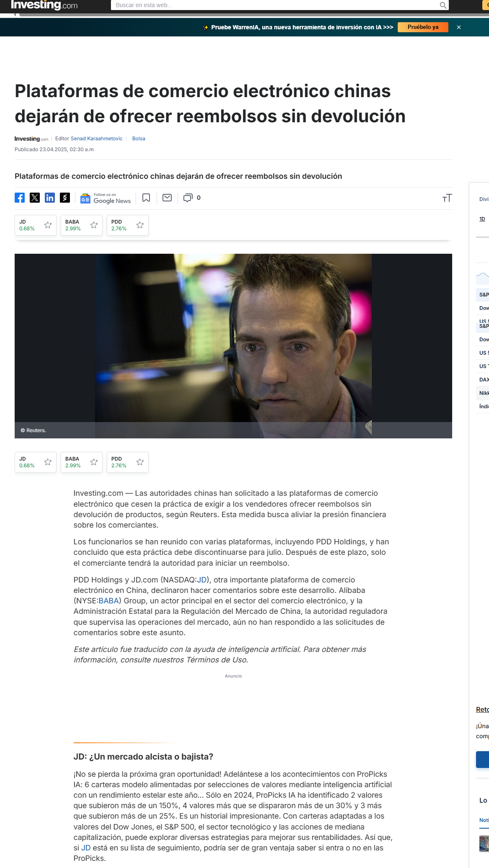
Task: Click NASDAQ:JD link in article text
Action: pyautogui.click(x=202, y=580)
